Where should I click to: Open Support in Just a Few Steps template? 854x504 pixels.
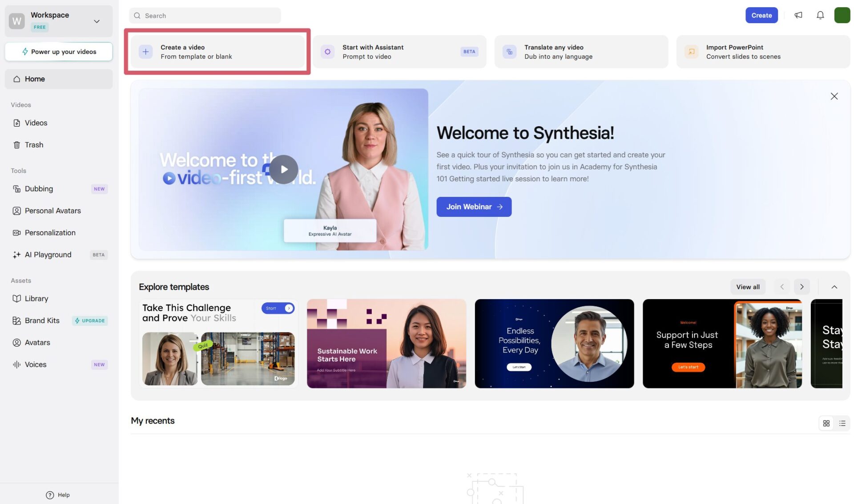(722, 344)
